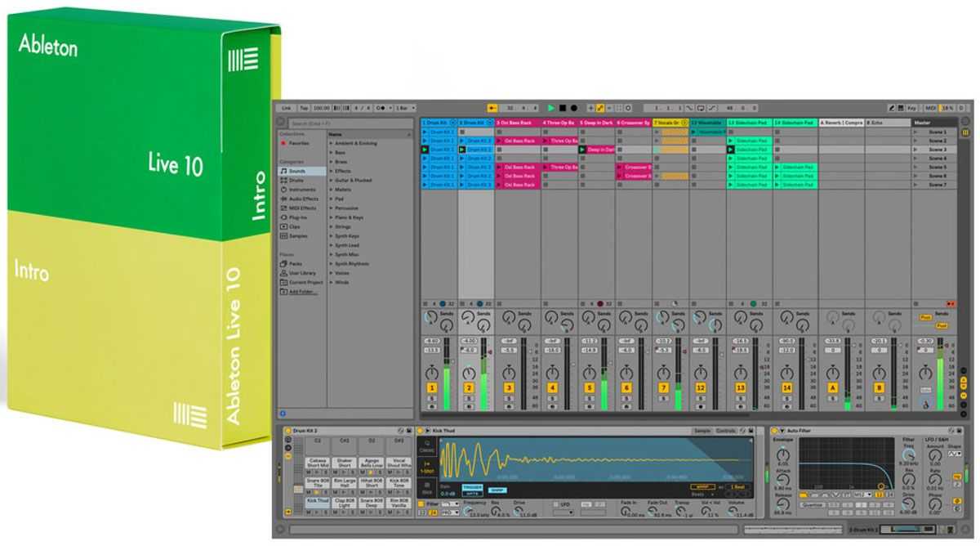
Task: Select the Clips category in the browser
Action: click(295, 226)
